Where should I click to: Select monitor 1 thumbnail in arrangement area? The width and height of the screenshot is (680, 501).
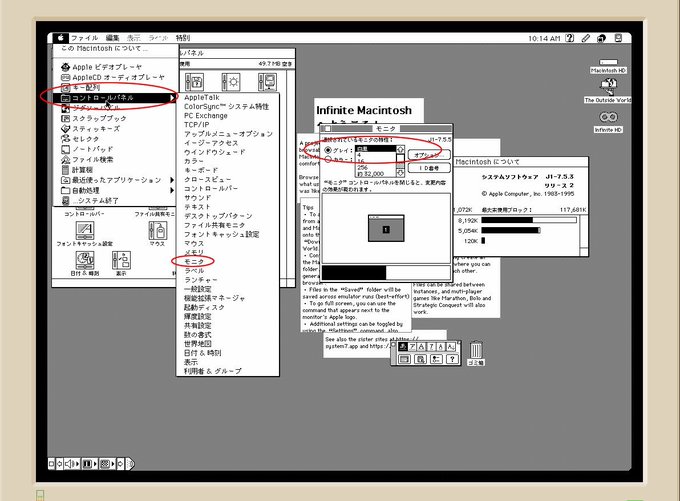pyautogui.click(x=386, y=228)
